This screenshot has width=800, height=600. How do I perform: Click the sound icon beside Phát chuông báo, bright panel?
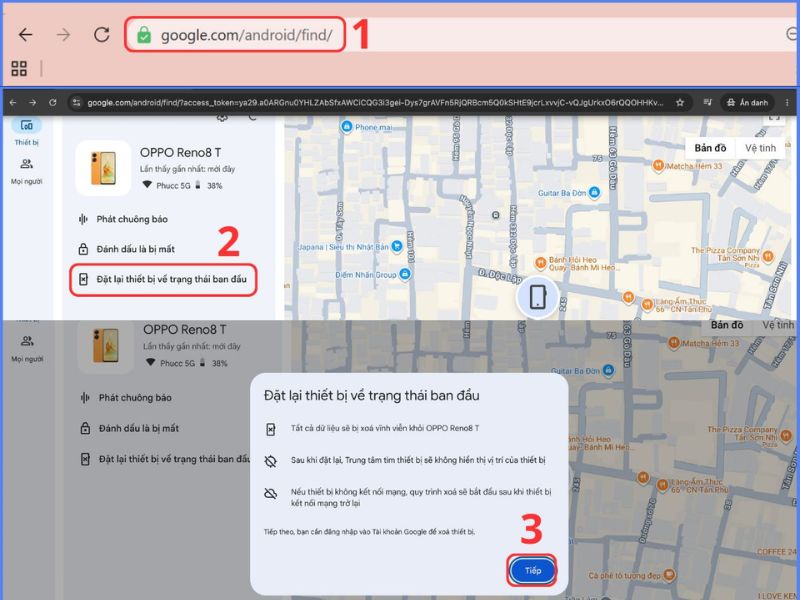pos(83,219)
